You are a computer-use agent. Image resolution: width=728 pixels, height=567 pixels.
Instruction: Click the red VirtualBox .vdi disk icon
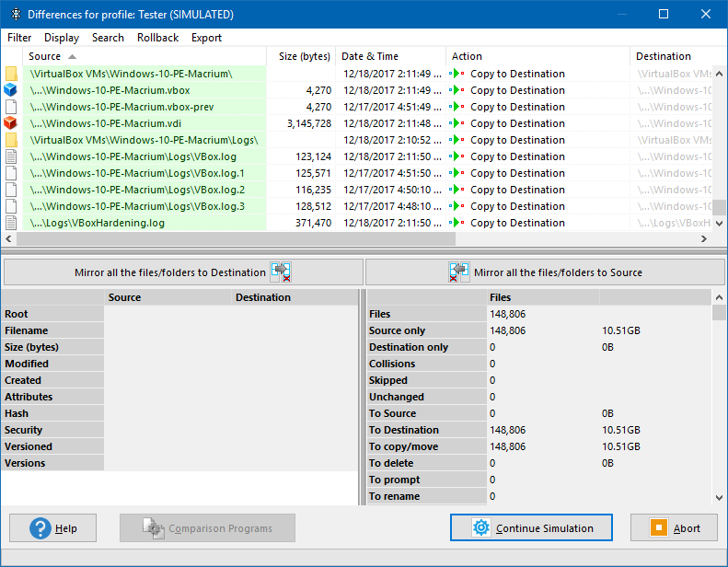point(11,123)
